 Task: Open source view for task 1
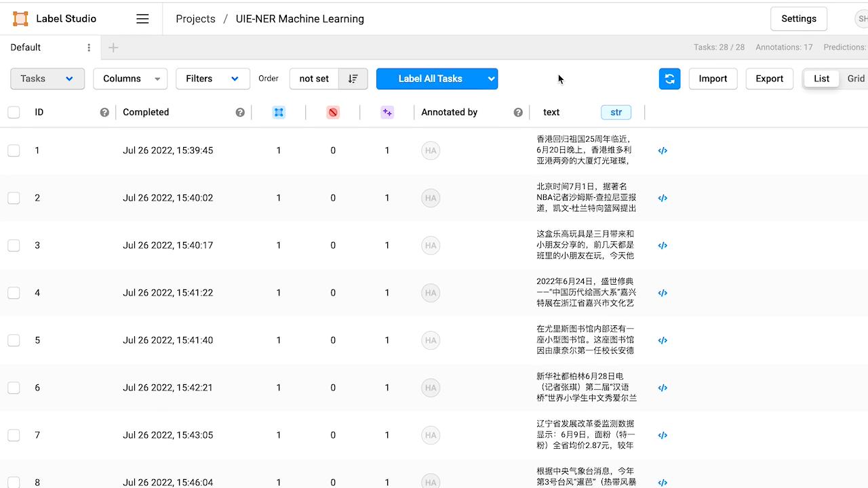pos(663,150)
